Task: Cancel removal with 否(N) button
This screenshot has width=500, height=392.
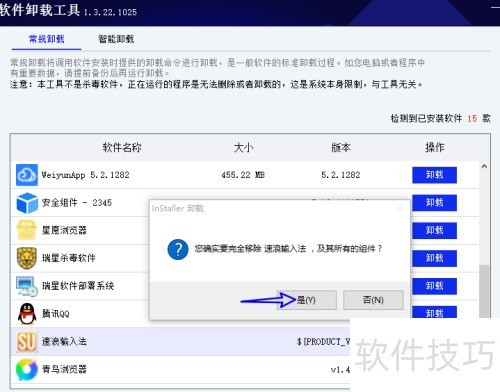Action: (373, 300)
